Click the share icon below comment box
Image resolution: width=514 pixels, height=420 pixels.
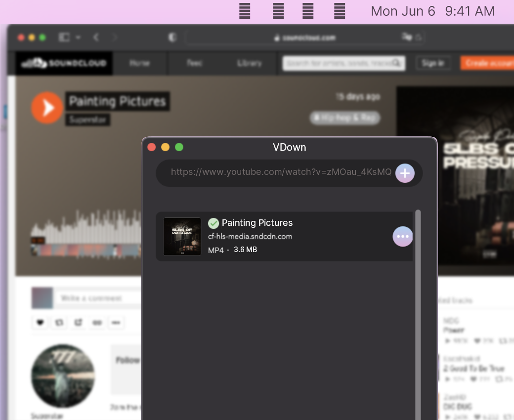[x=78, y=323]
